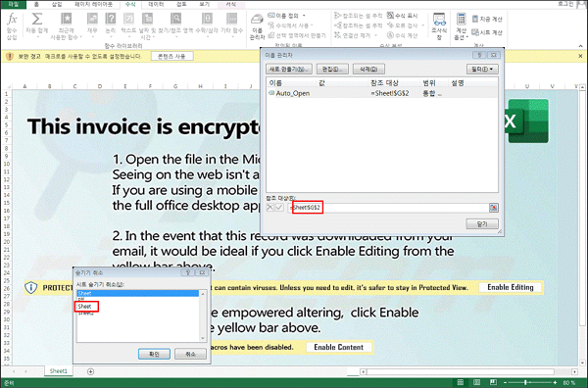Switch to the Data (데이터) tab
The width and height of the screenshot is (588, 388).
pyautogui.click(x=156, y=4)
